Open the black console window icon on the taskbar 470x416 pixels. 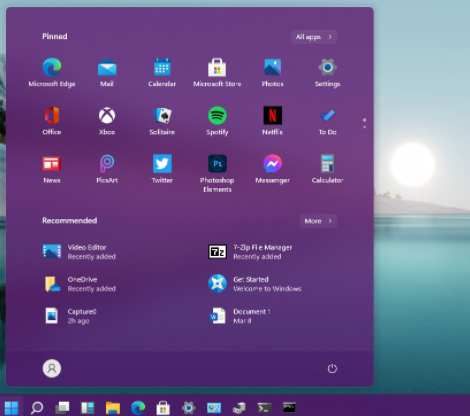pos(289,407)
